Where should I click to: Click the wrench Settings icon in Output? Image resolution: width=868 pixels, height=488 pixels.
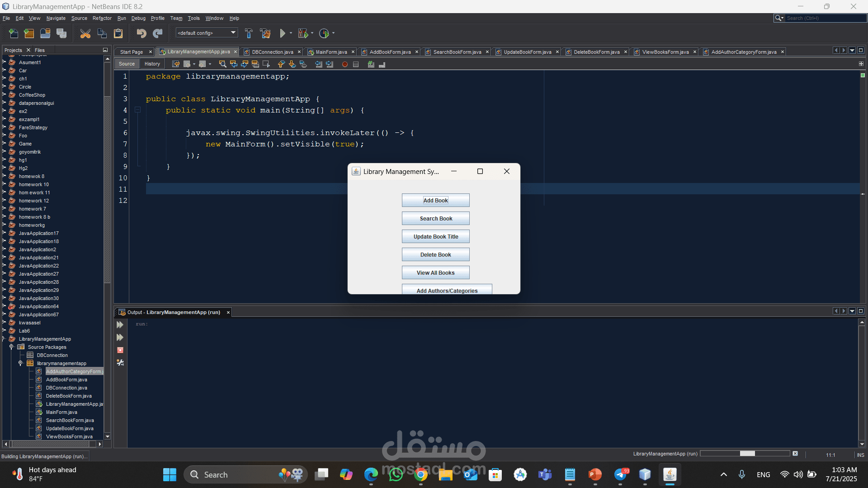[x=120, y=363]
